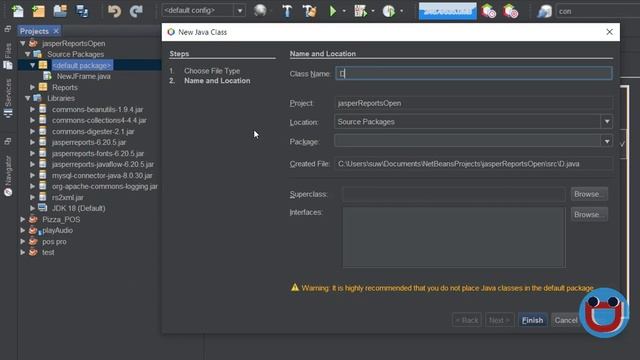Click the New Java Class title icon
640x360 pixels.
pyautogui.click(x=171, y=32)
